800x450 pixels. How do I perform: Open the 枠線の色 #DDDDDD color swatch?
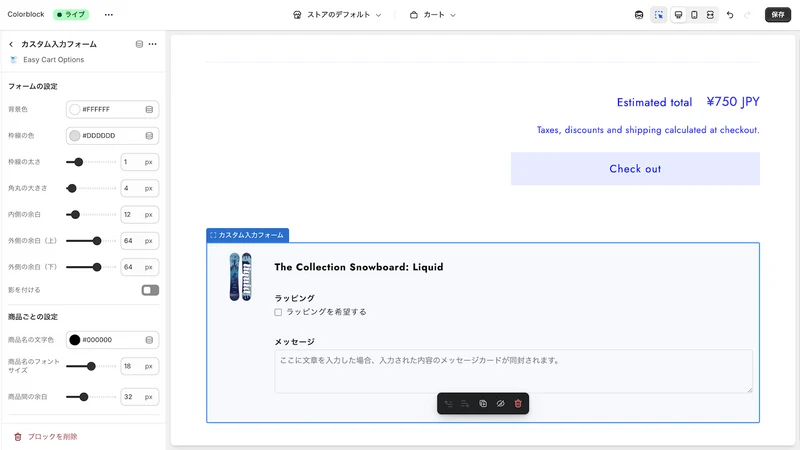click(x=74, y=136)
